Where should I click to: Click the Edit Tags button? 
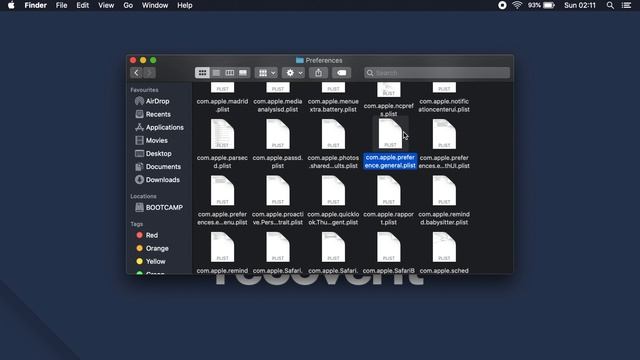click(x=342, y=73)
